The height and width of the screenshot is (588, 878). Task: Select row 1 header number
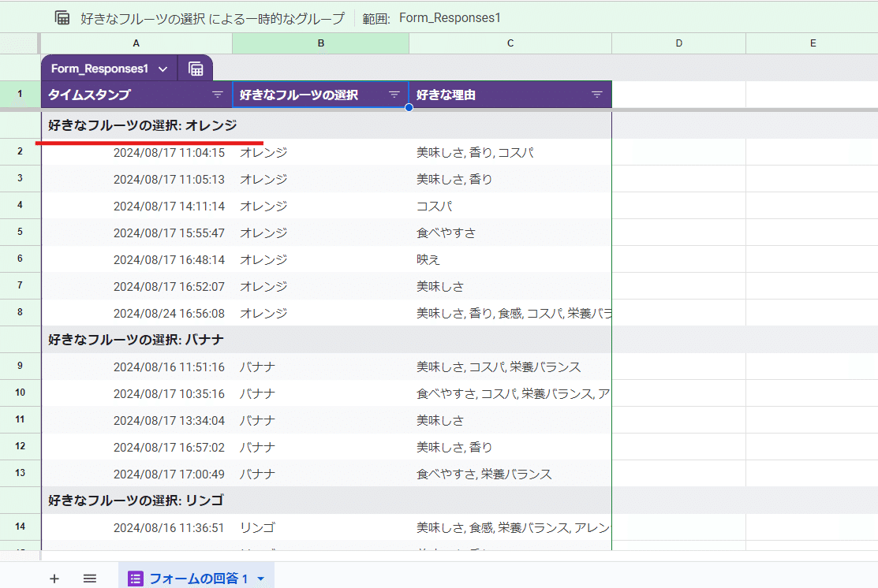click(21, 94)
